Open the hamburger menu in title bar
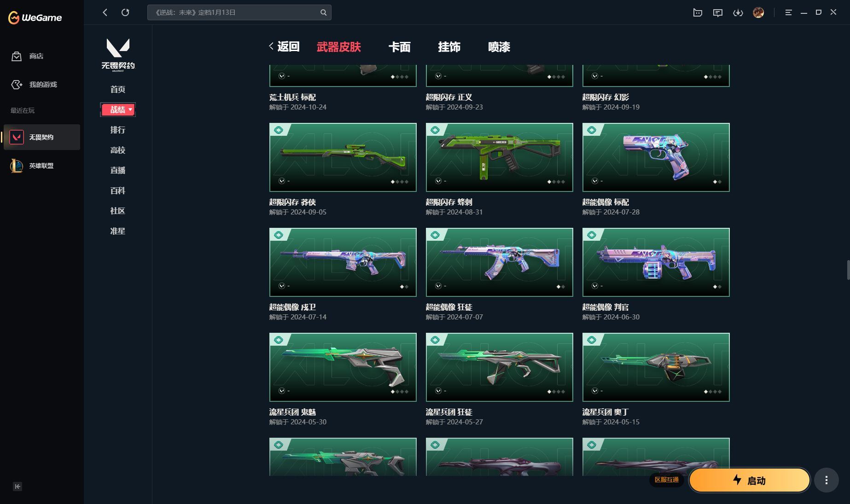This screenshot has height=504, width=850. [x=788, y=12]
